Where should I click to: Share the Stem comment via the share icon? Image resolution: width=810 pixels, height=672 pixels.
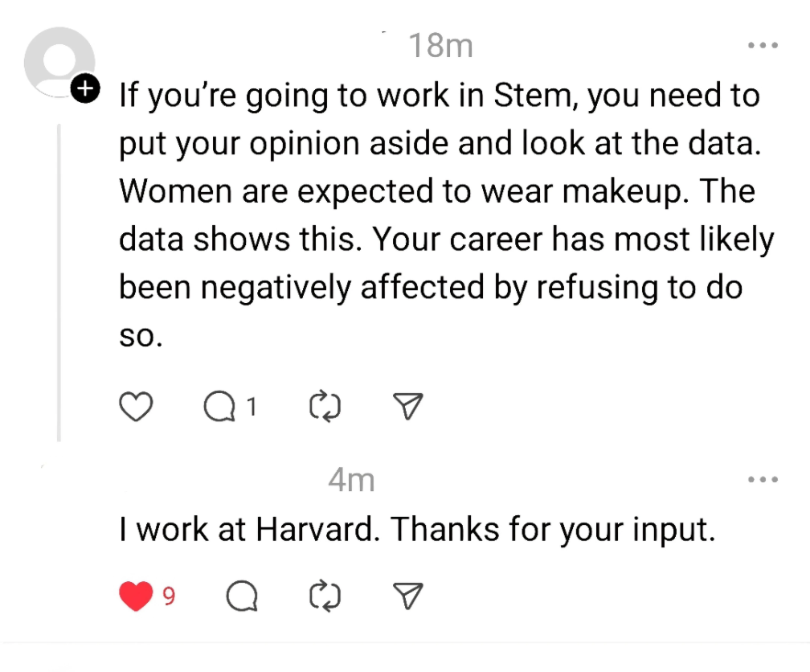(407, 406)
